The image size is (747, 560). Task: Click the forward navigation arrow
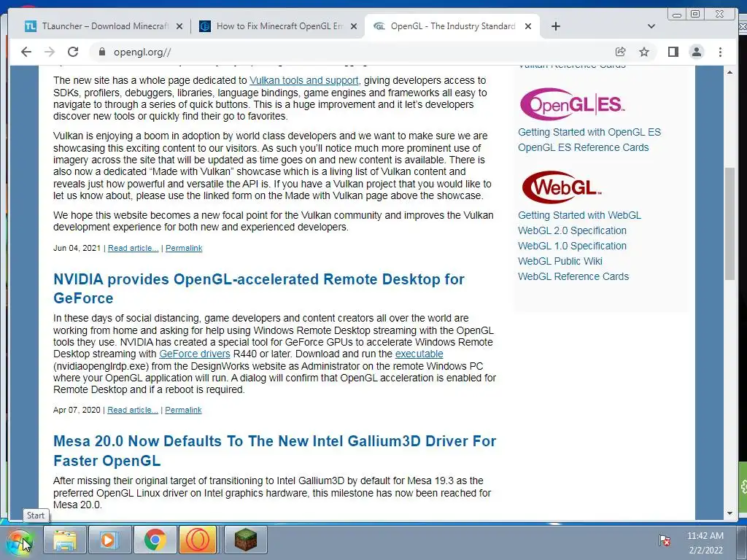[x=50, y=52]
